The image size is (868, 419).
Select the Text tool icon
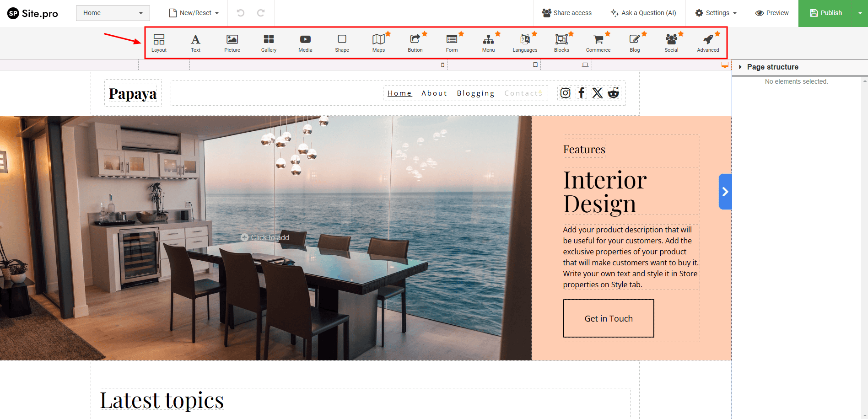(x=195, y=43)
